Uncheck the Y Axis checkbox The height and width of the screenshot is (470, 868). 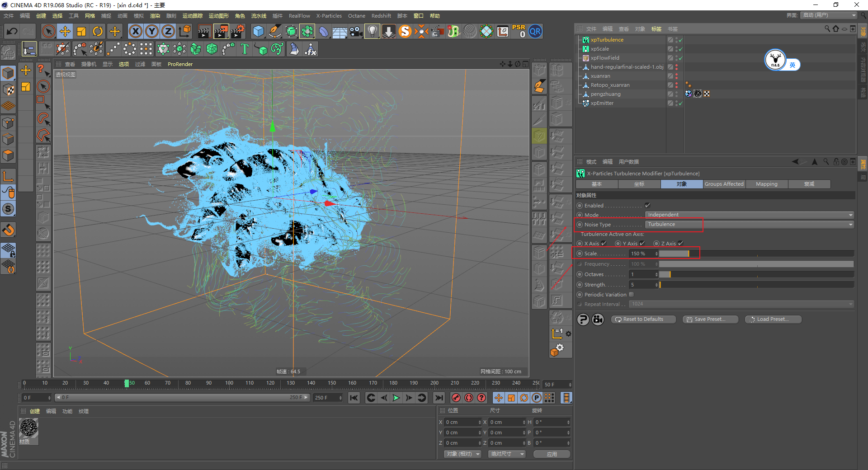point(642,244)
